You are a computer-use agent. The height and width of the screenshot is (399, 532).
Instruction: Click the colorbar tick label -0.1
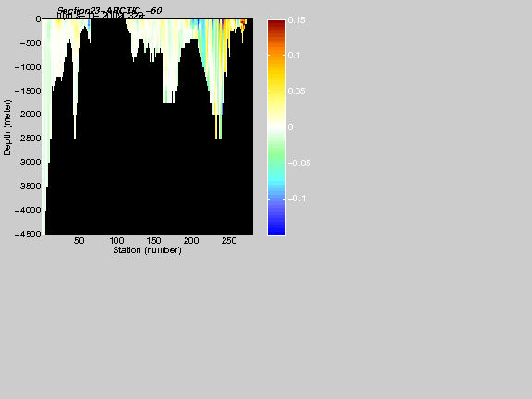tap(296, 199)
